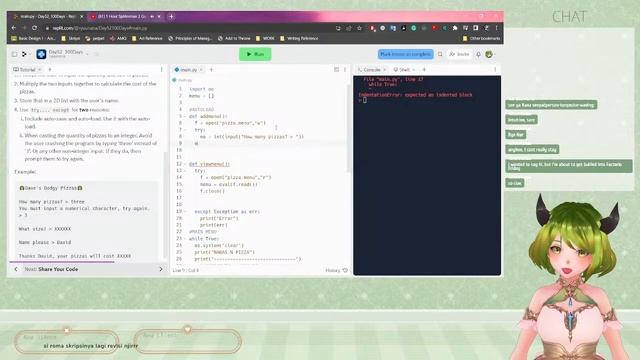Toggle the editor split layout icon
Screen dimensions: 640x360
[336, 70]
